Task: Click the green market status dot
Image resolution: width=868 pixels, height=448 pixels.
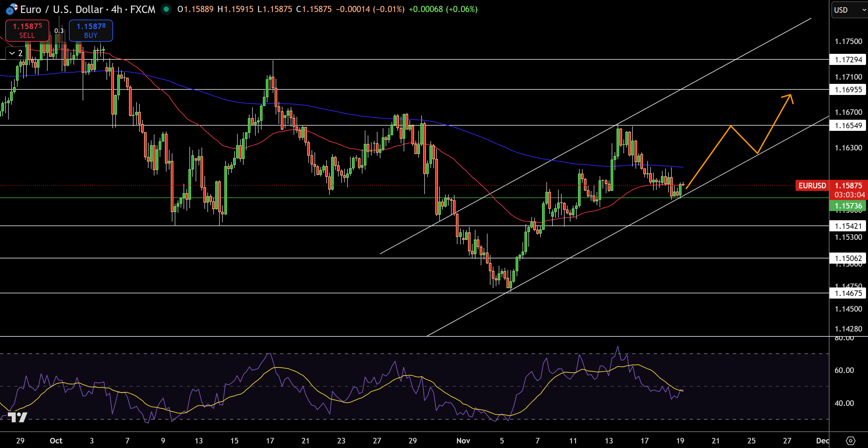Action: tap(166, 10)
